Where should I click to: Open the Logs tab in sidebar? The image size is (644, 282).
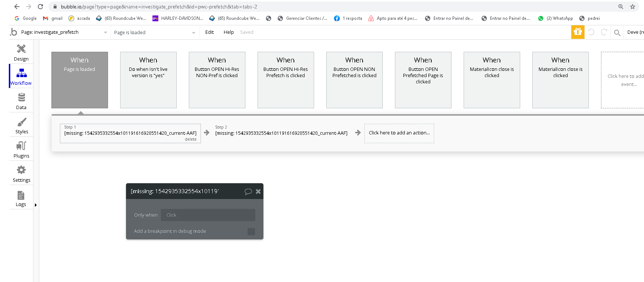point(21,198)
